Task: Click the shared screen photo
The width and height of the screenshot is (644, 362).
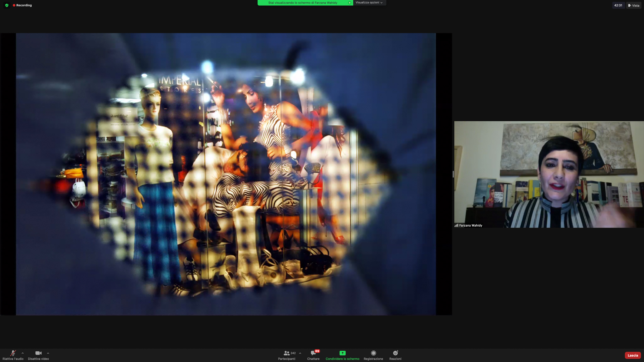Action: pyautogui.click(x=226, y=174)
